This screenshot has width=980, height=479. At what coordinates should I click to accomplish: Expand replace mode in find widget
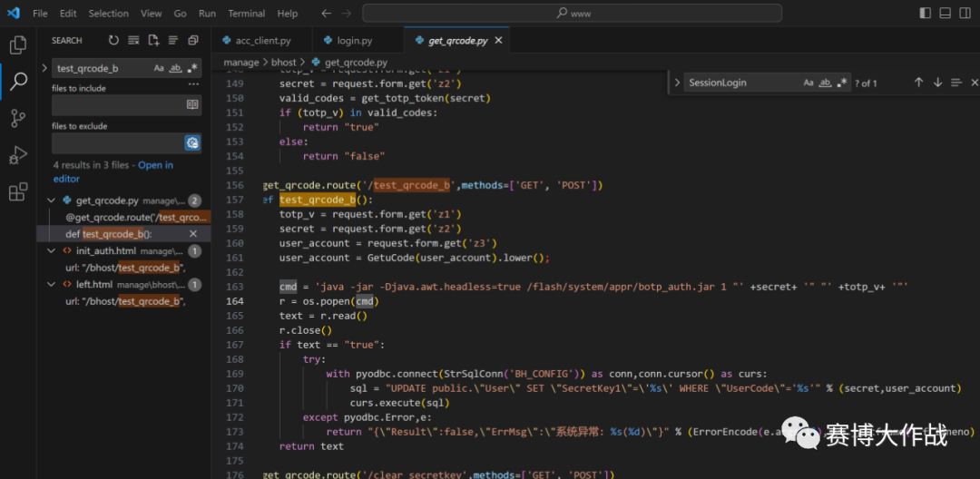(x=677, y=83)
